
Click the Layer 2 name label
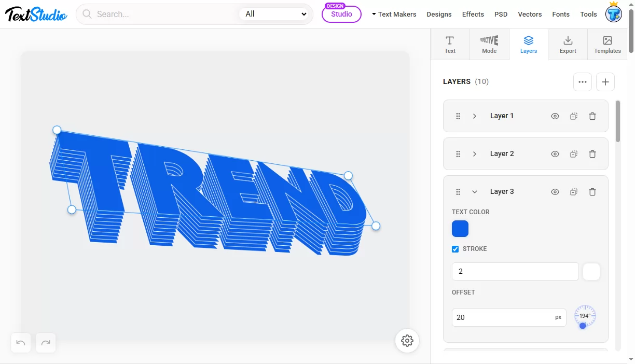[x=502, y=154]
